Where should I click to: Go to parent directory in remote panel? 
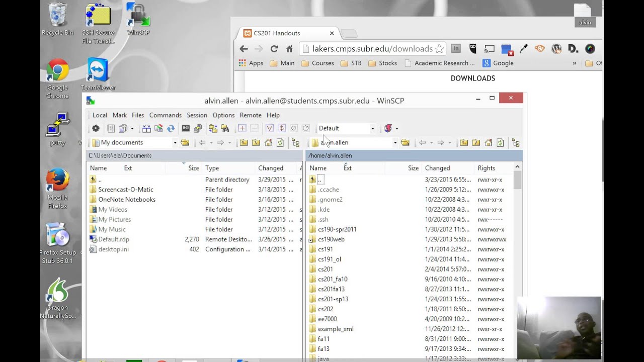tap(464, 143)
